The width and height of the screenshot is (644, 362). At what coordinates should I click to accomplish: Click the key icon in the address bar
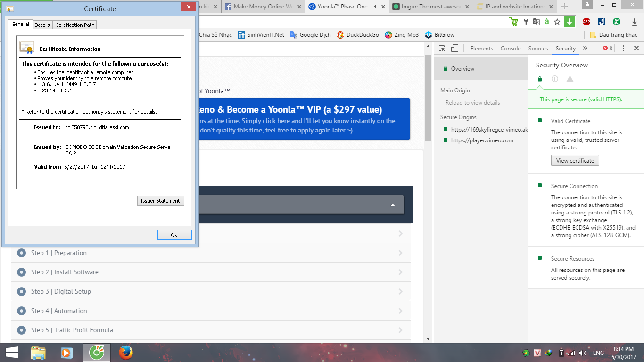tap(526, 22)
